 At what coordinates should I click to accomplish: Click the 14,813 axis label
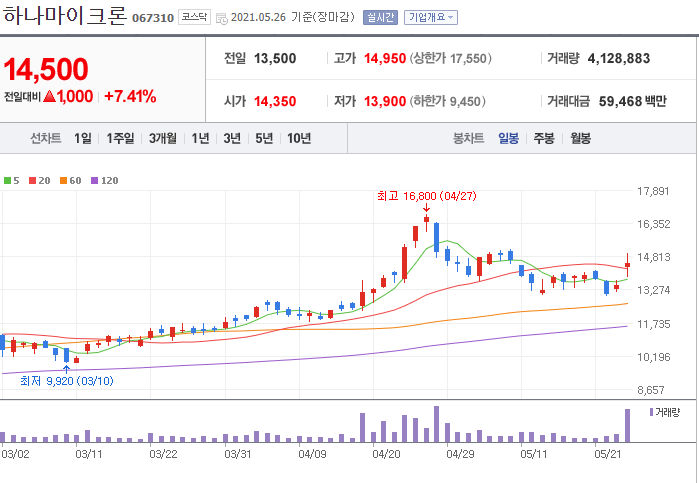coord(654,257)
